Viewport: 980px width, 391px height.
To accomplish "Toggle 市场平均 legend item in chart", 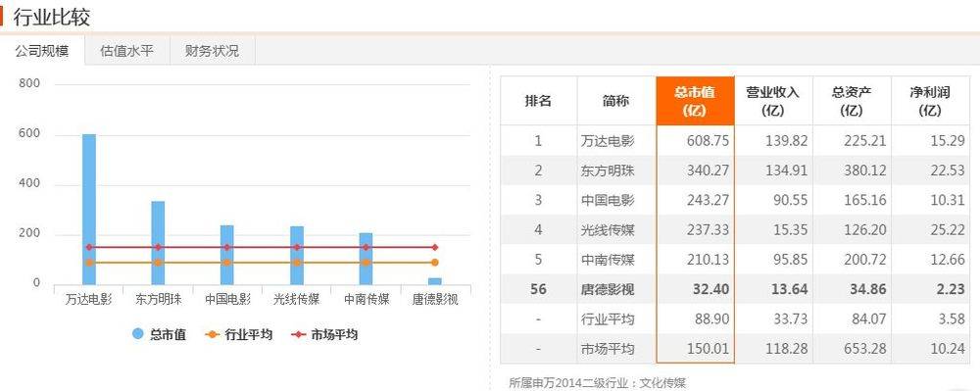I will [x=323, y=335].
